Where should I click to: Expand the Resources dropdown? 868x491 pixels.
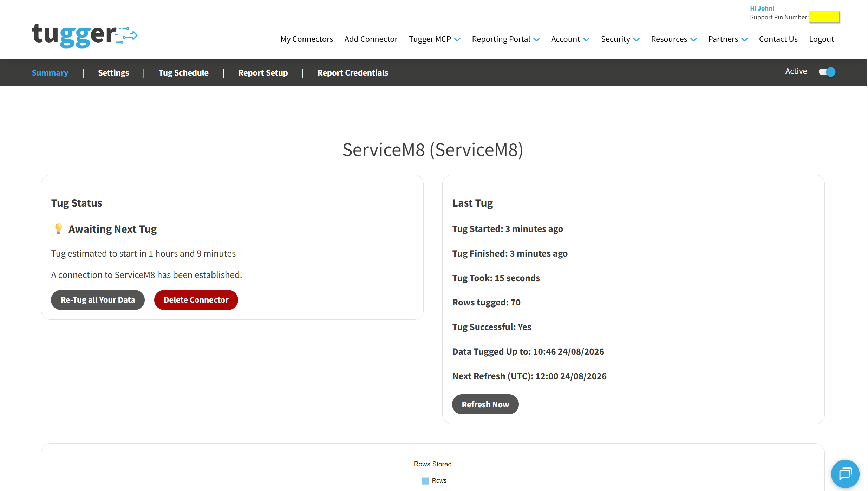(674, 39)
